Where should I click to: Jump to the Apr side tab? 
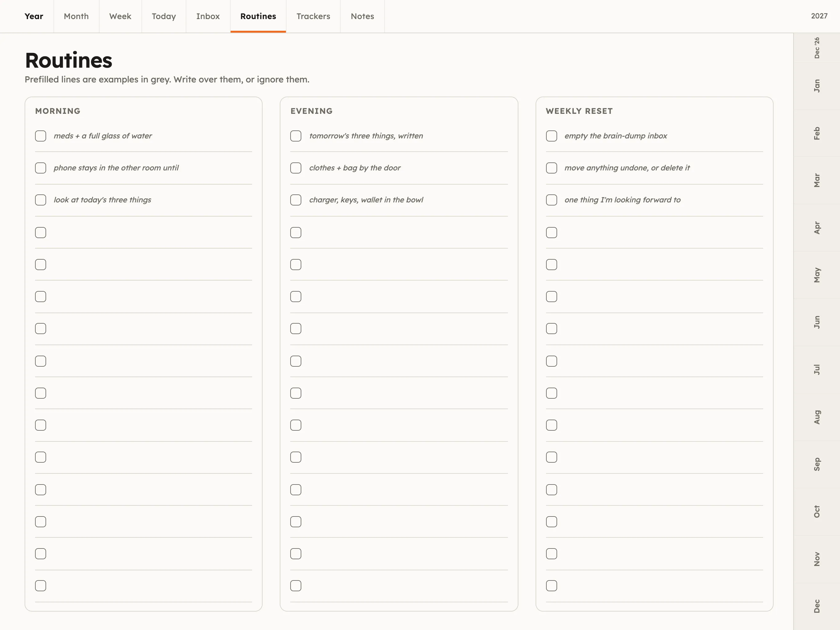point(817,228)
